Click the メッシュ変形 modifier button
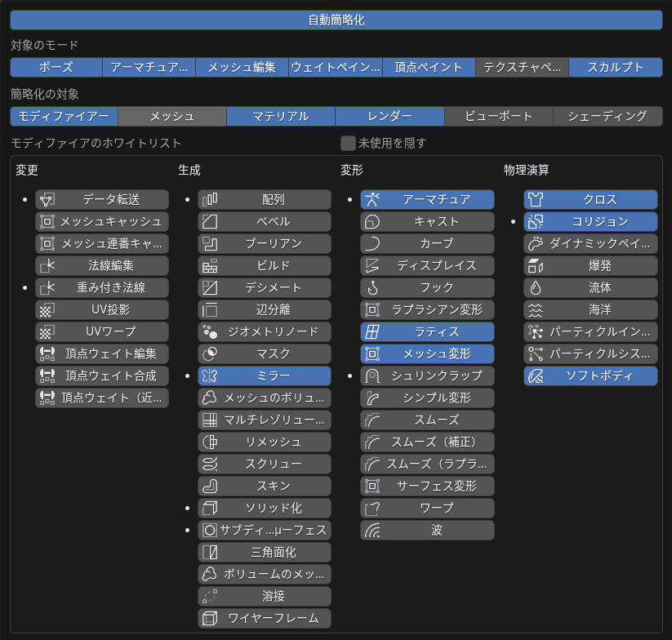672x640 pixels. coord(427,353)
